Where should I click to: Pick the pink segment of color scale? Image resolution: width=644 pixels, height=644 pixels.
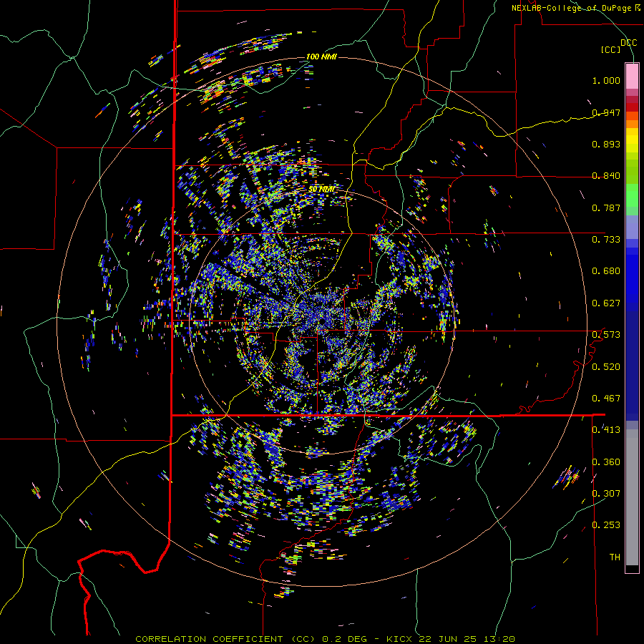click(x=632, y=76)
